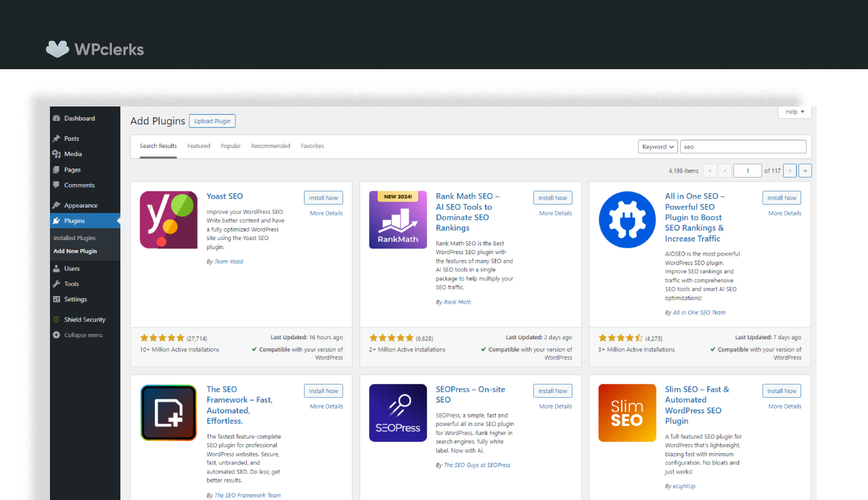The image size is (868, 500).
Task: Install Now for Yoast SEO
Action: point(323,198)
